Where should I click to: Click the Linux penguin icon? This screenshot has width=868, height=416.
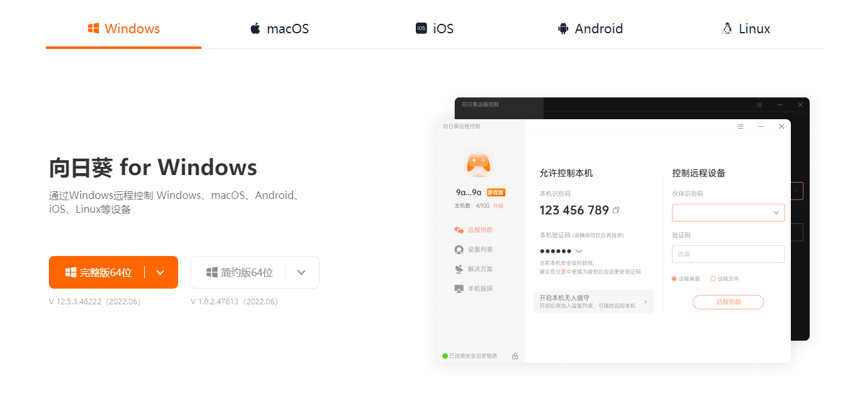pyautogui.click(x=728, y=28)
